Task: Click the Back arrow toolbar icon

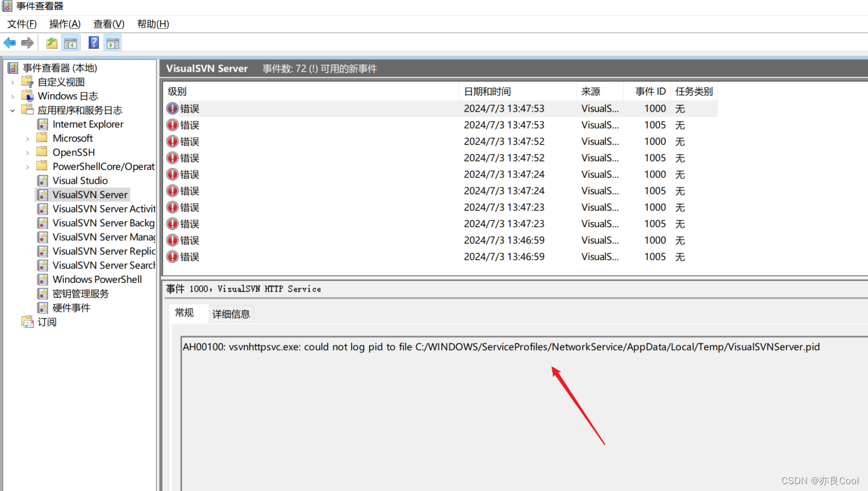Action: [x=9, y=43]
